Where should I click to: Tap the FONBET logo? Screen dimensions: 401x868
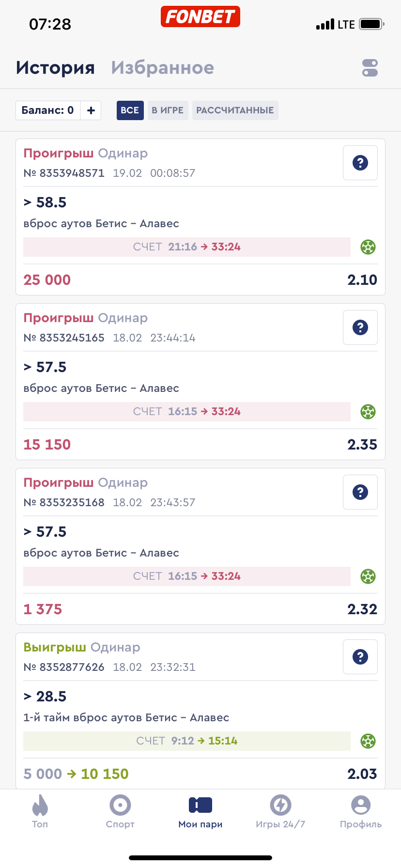click(200, 16)
